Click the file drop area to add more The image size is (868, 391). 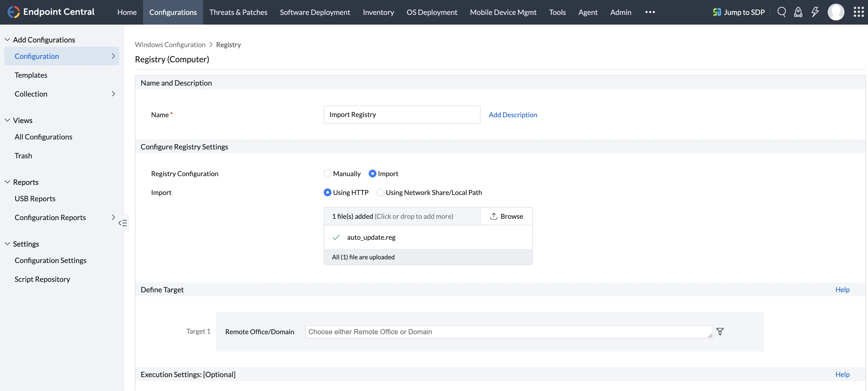coord(402,216)
